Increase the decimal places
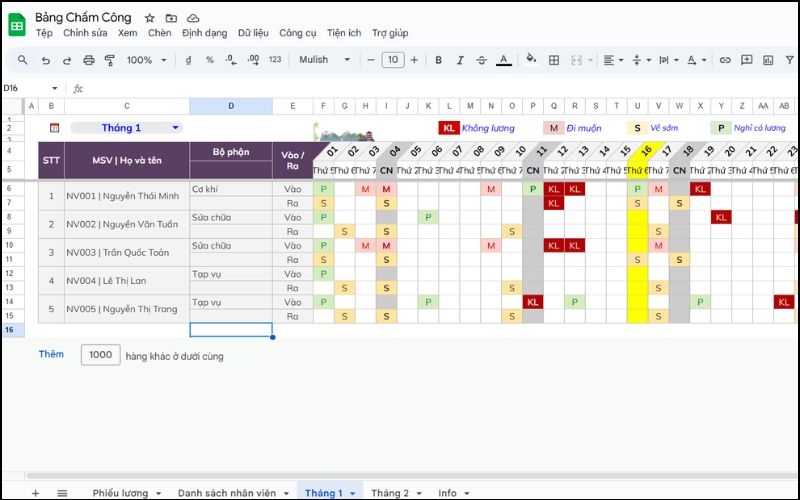Image resolution: width=800 pixels, height=500 pixels. click(253, 60)
